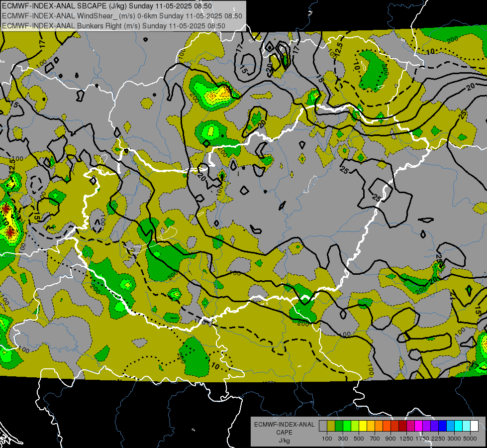The image size is (487, 448).
Task: Click the bright green legend swatch
Action: coord(347,426)
